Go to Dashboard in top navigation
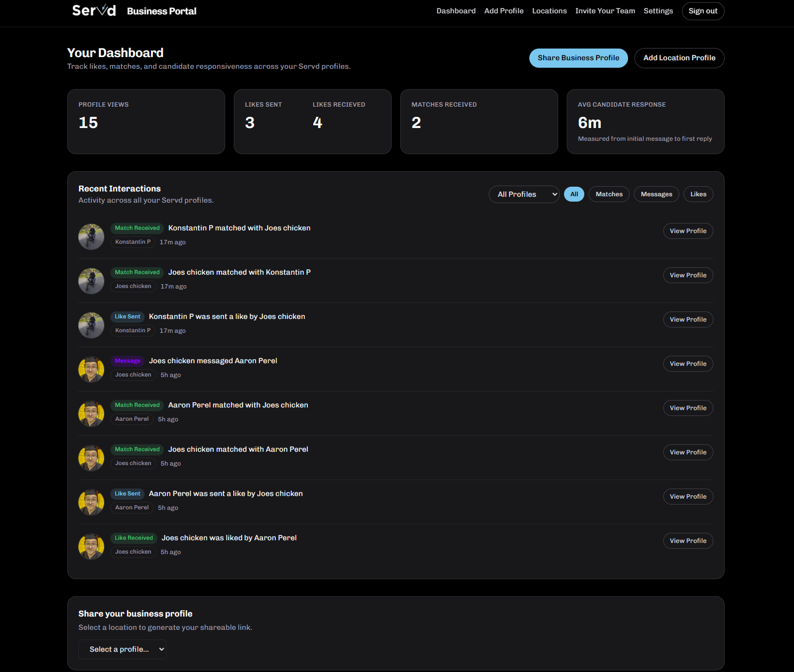Screen dimensions: 794x672 point(456,11)
